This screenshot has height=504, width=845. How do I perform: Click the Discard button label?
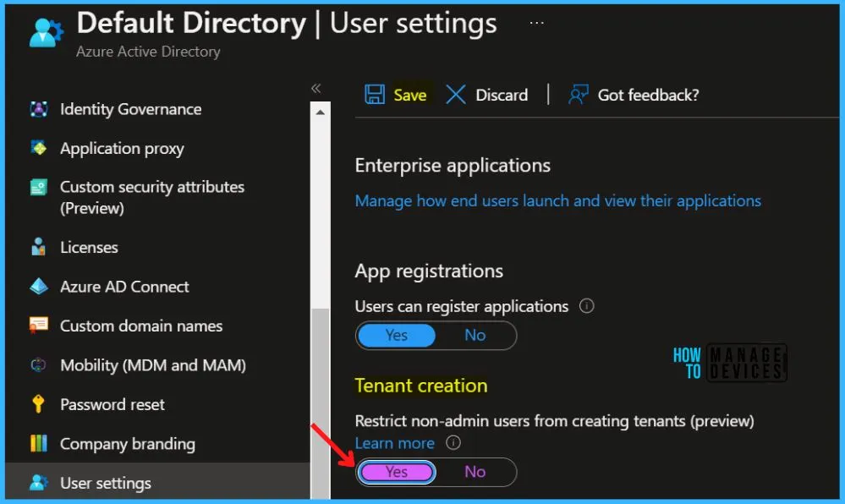[502, 96]
